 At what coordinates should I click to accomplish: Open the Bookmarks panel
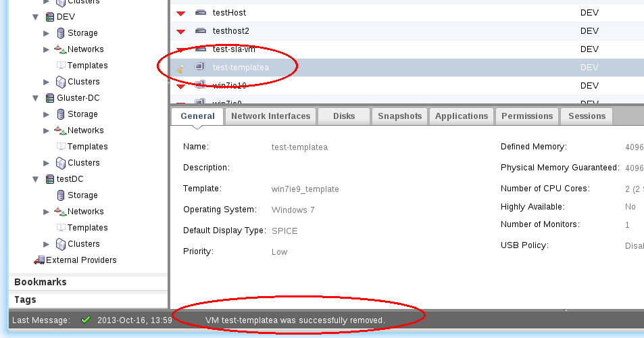[41, 282]
